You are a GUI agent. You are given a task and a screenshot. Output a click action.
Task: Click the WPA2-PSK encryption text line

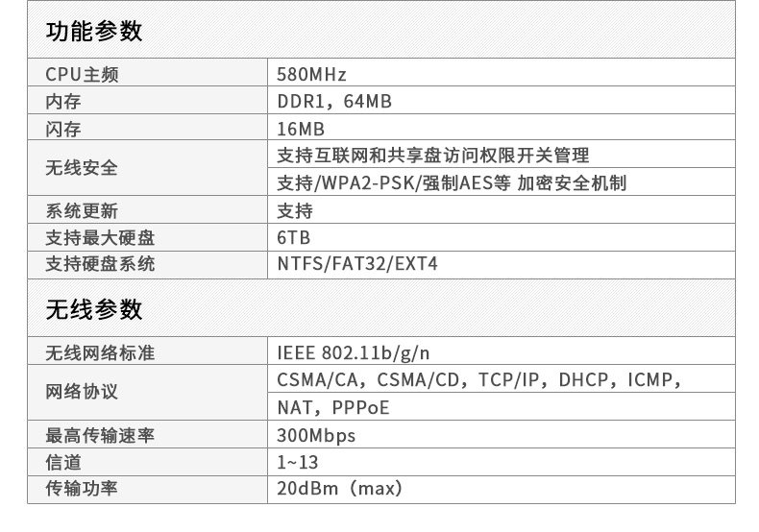click(452, 182)
